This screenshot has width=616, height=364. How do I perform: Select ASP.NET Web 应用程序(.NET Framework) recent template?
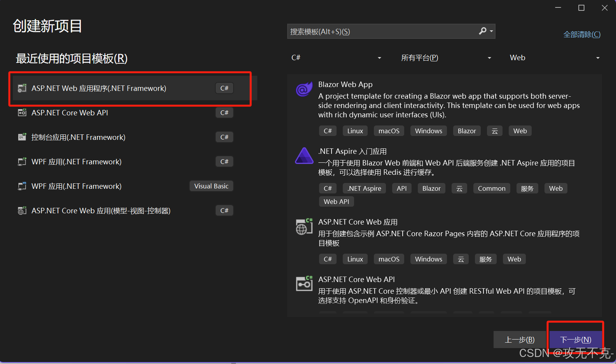pos(134,88)
